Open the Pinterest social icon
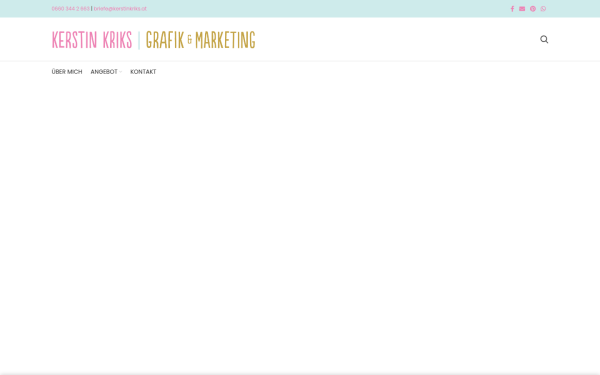600x375 pixels. pyautogui.click(x=533, y=9)
